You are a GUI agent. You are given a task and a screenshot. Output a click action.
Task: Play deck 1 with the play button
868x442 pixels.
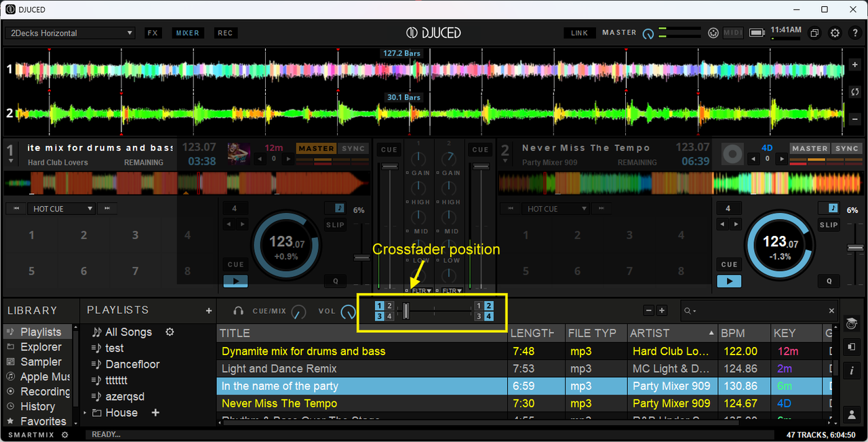(235, 281)
